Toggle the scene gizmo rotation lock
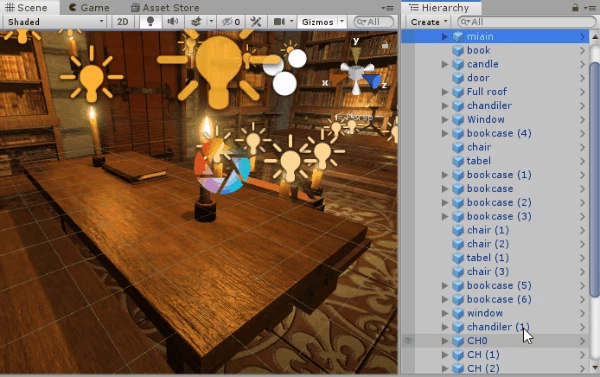 pyautogui.click(x=385, y=46)
